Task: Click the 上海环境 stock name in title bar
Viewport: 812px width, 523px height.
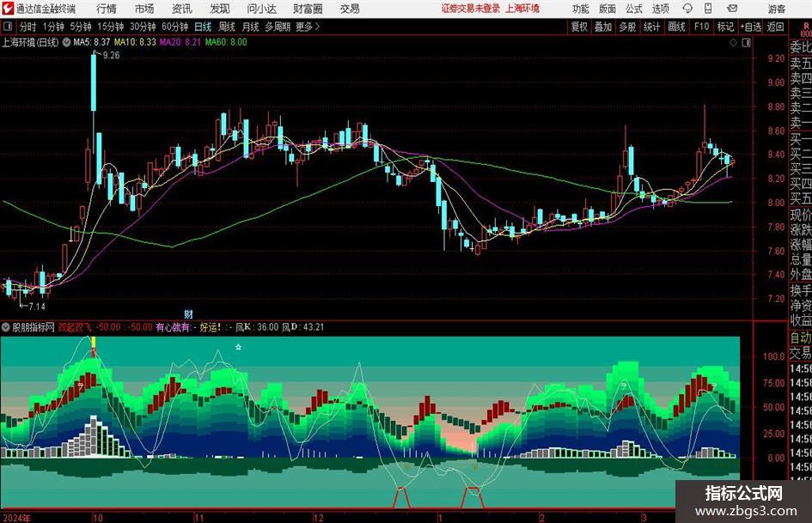Action: coord(522,9)
